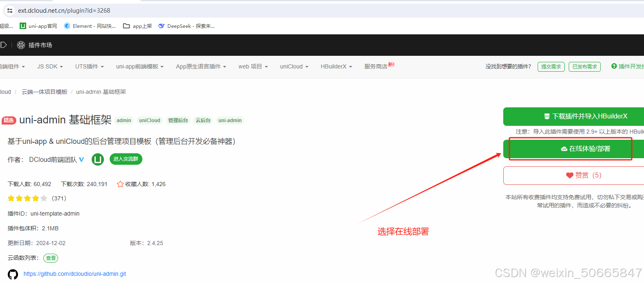
Task: Open the github.com/dcloudio/uni-admin.git link
Action: (75, 274)
